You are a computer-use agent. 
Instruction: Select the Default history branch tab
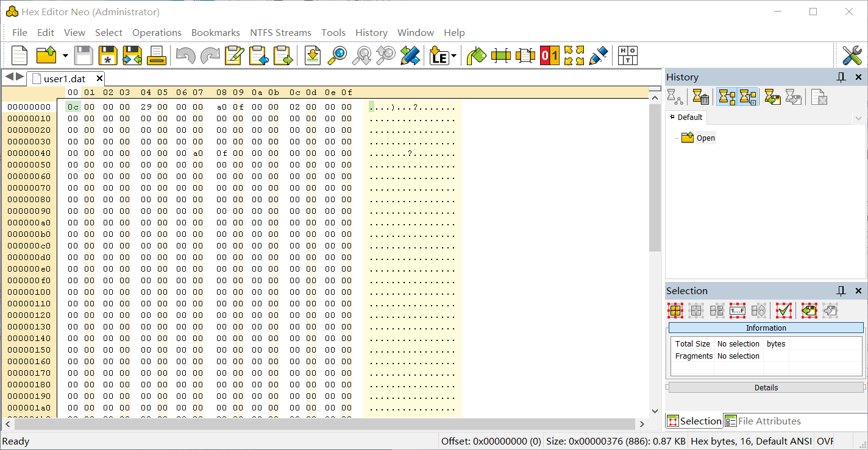click(x=686, y=118)
